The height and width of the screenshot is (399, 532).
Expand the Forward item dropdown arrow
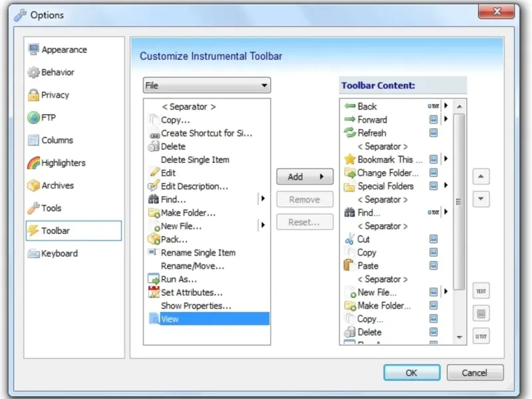coord(446,119)
